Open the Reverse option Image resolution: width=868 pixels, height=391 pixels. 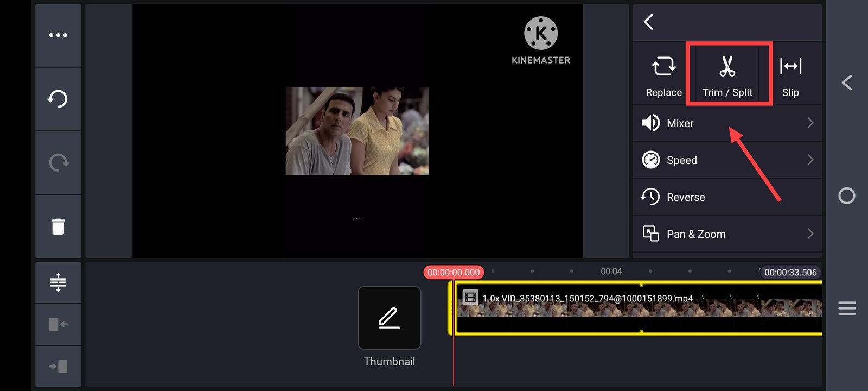(x=686, y=197)
